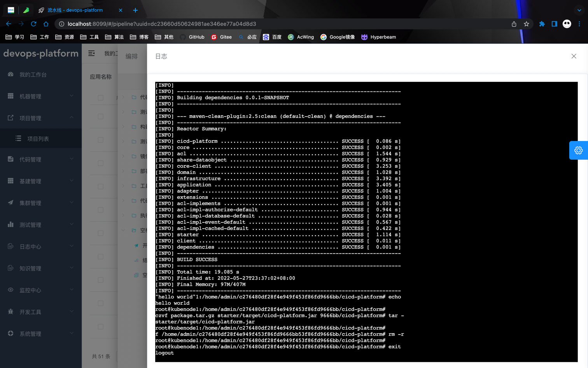The width and height of the screenshot is (588, 368).
Task: Close the 日志 log drawer
Action: point(574,56)
